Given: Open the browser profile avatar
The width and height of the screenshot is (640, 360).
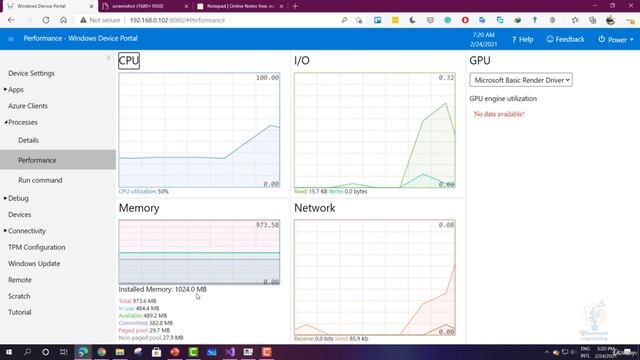Looking at the screenshot, I should click(x=611, y=20).
